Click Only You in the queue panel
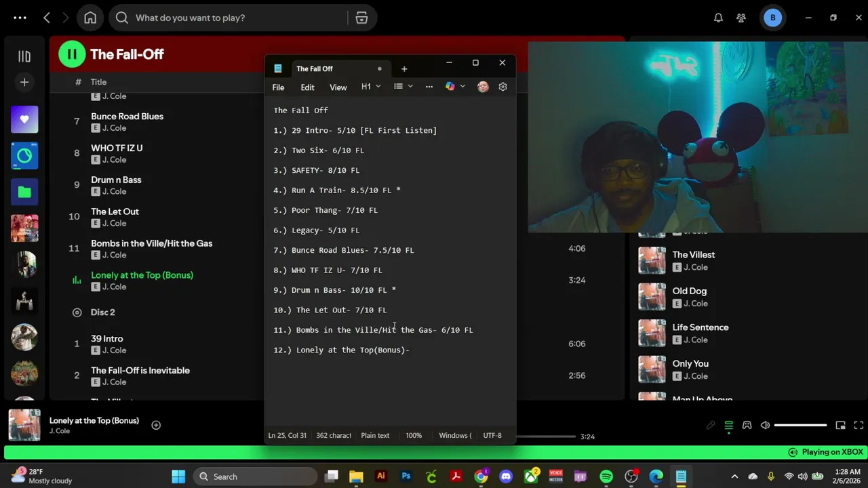This screenshot has width=868, height=488. (690, 363)
